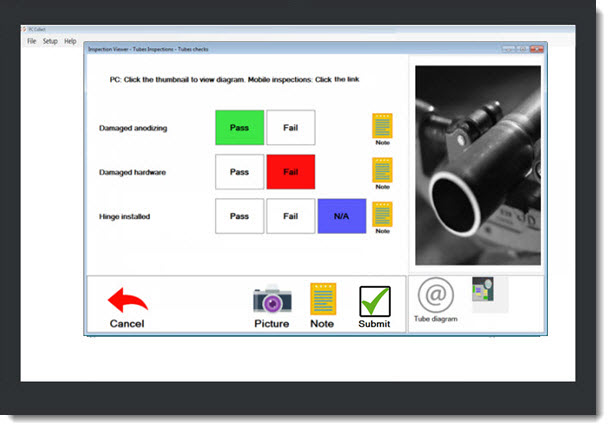Open the File menu
This screenshot has height=430, width=611.
(32, 41)
